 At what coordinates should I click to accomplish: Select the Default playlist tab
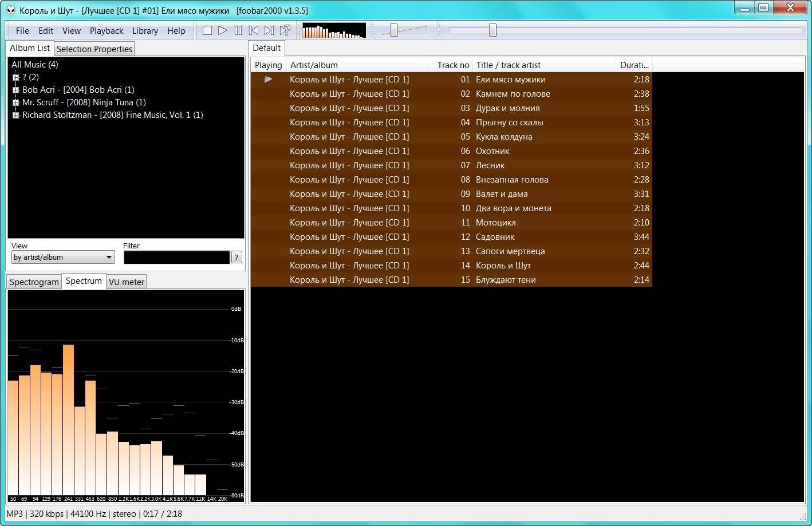point(267,48)
